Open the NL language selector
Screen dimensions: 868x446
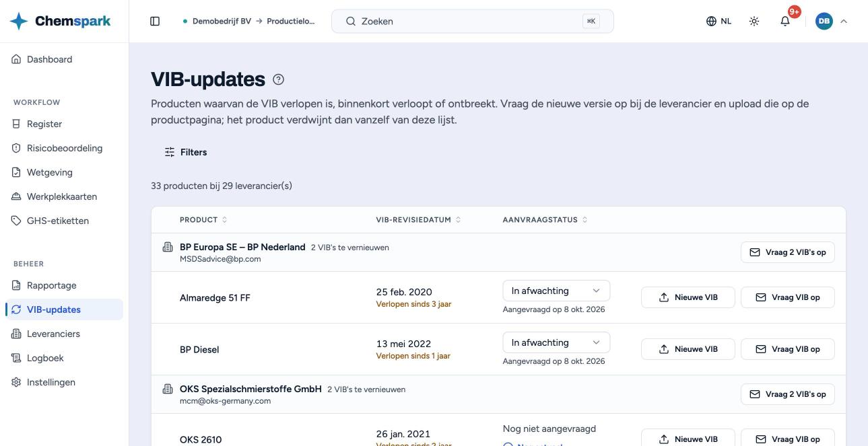(x=719, y=21)
